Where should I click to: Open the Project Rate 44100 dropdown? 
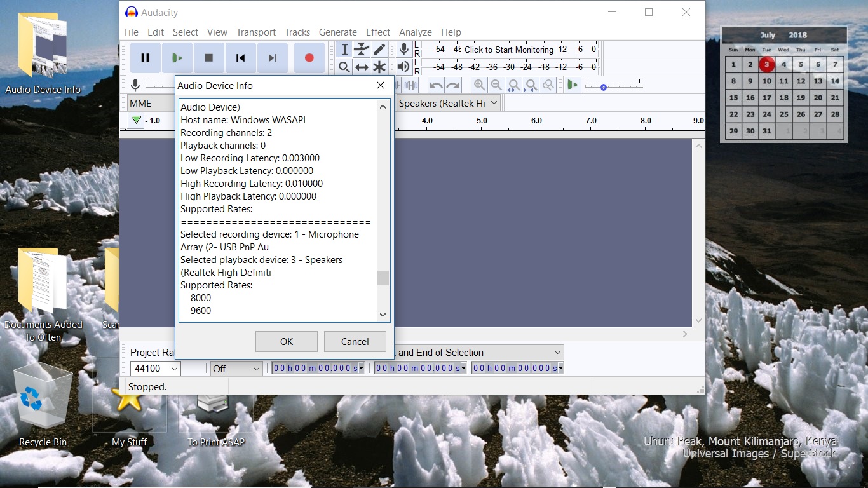(x=156, y=369)
